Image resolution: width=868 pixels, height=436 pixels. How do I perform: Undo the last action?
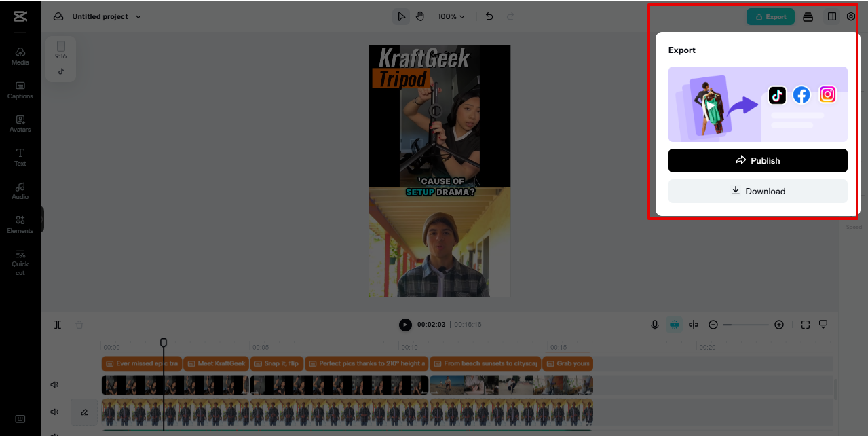click(x=489, y=16)
